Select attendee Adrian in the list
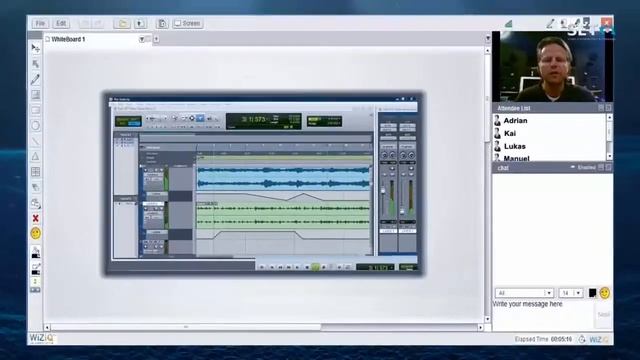The height and width of the screenshot is (360, 640). click(515, 120)
